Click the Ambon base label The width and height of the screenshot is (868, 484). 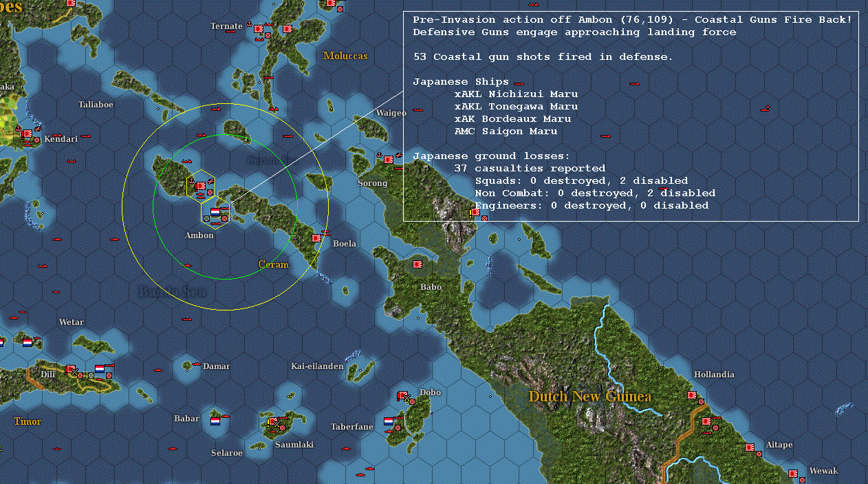[199, 235]
